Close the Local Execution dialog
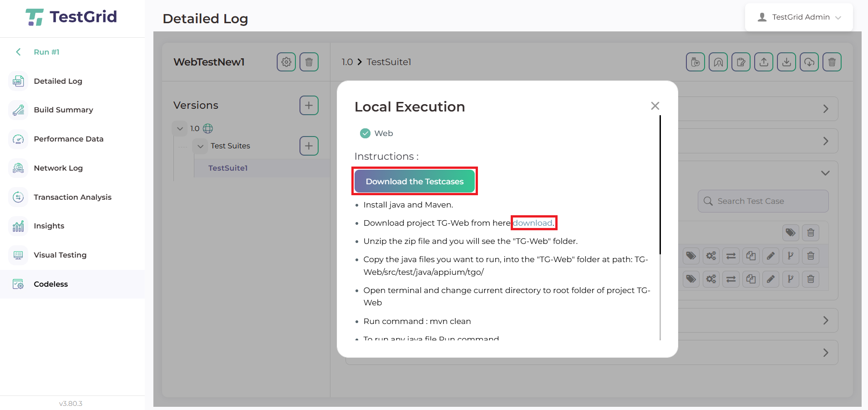Viewport: 868px width, 410px height. [x=655, y=106]
